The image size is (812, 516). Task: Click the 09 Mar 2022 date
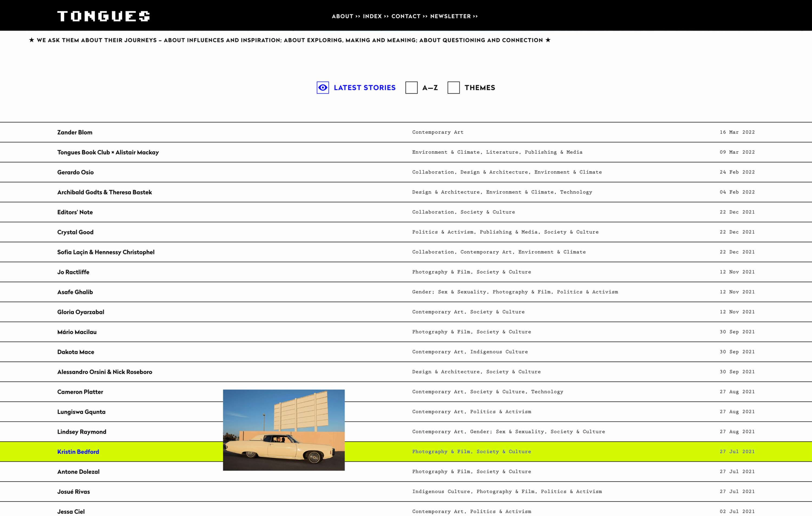(x=737, y=152)
